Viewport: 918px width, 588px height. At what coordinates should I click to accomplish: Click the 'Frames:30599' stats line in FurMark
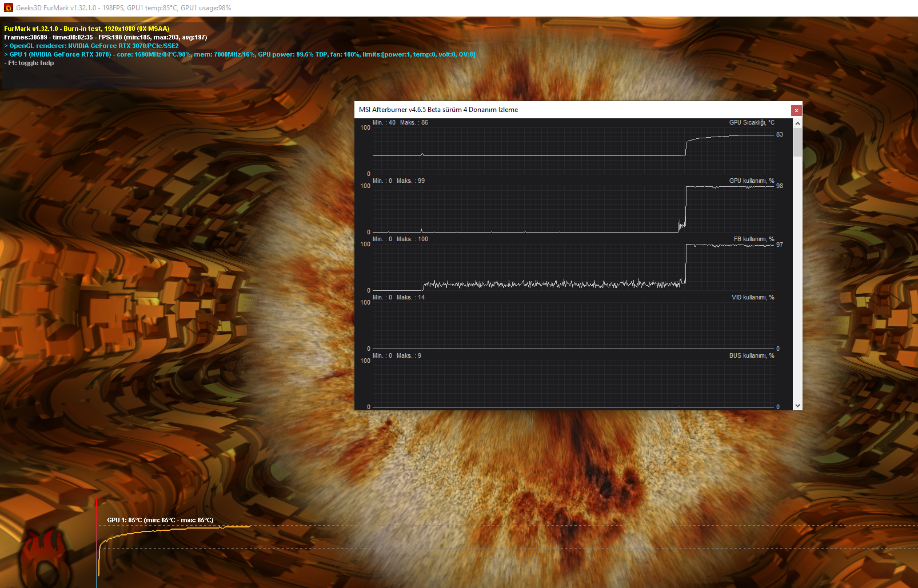pyautogui.click(x=106, y=37)
